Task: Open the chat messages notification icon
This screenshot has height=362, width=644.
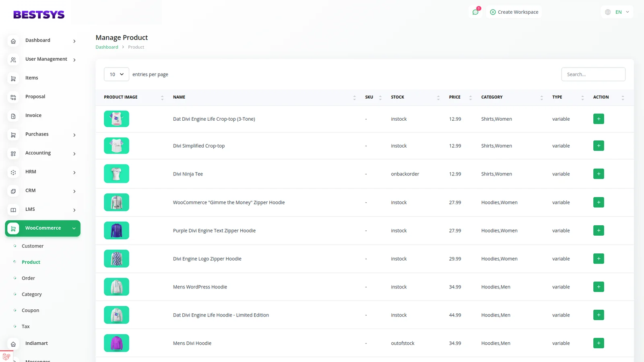Action: pyautogui.click(x=475, y=12)
